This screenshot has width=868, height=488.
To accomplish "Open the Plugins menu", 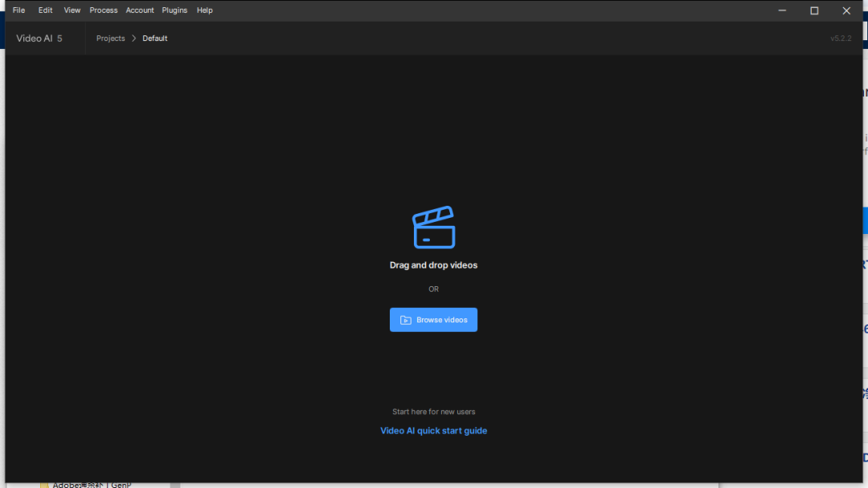I will coord(174,10).
